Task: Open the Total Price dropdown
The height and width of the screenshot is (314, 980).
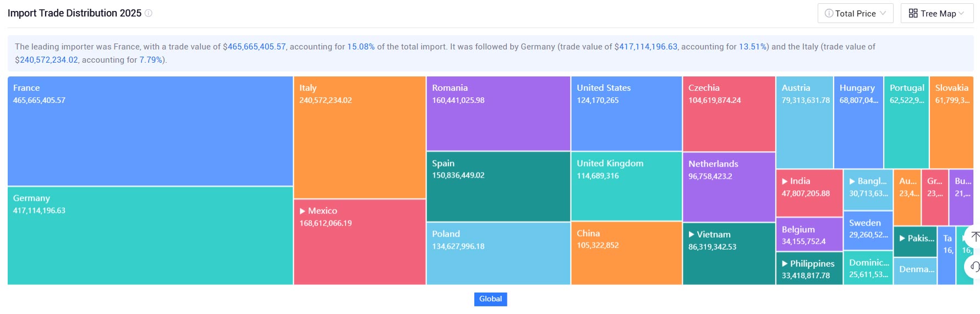Action: click(855, 13)
